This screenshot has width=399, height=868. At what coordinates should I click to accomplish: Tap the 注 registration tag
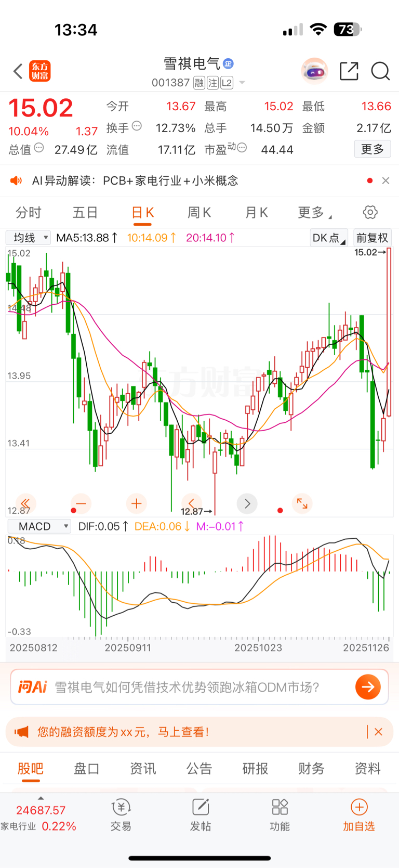coord(212,83)
